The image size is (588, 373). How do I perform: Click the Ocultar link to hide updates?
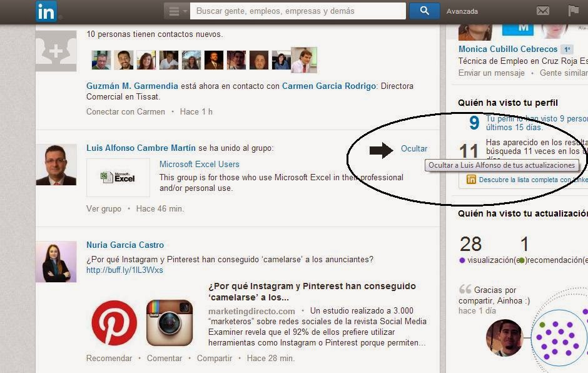414,149
